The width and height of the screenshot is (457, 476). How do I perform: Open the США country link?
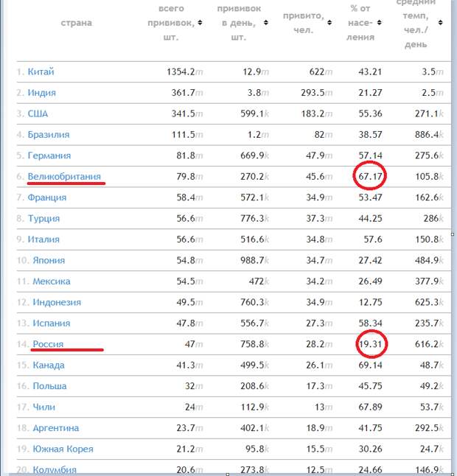coord(38,113)
